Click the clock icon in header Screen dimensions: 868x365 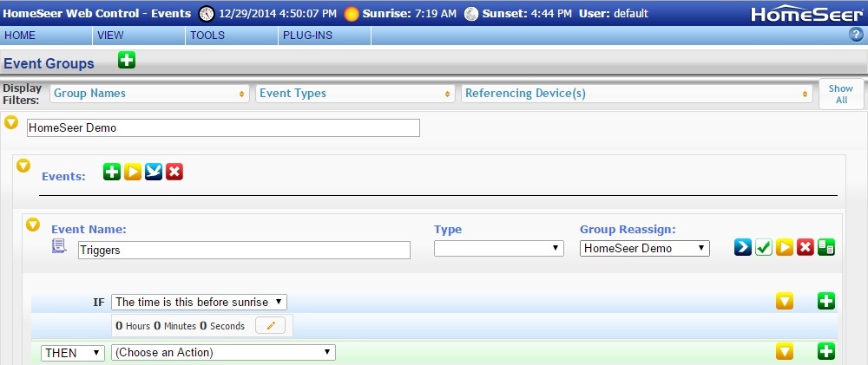(x=207, y=13)
